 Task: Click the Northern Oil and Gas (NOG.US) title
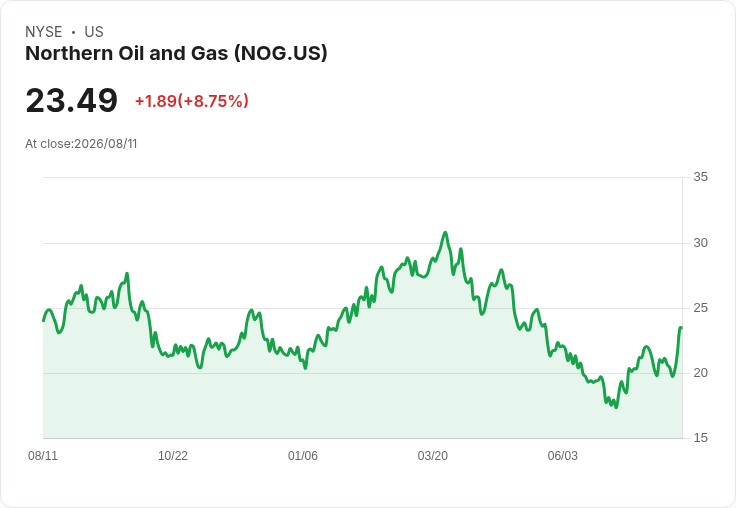[176, 54]
